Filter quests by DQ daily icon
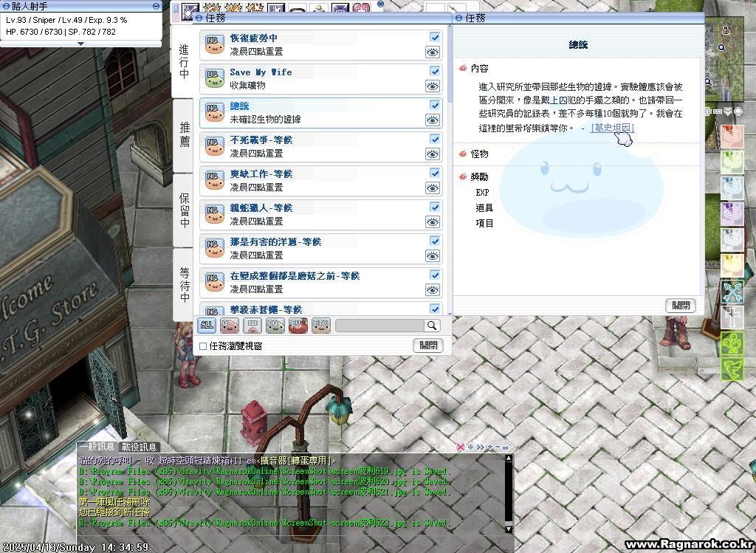The width and height of the screenshot is (756, 553). pyautogui.click(x=275, y=326)
